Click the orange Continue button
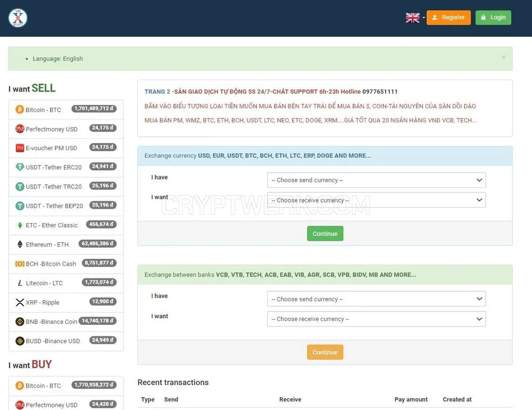This screenshot has width=532, height=410. point(325,352)
